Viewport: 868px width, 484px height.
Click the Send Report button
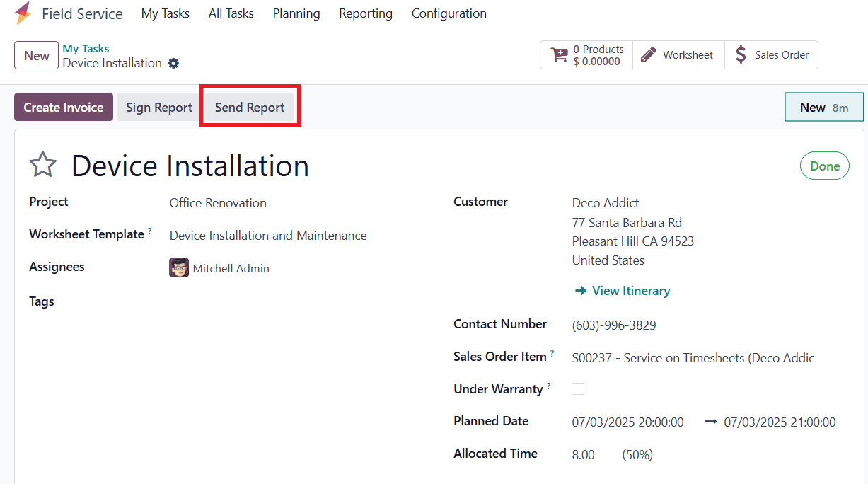tap(250, 107)
